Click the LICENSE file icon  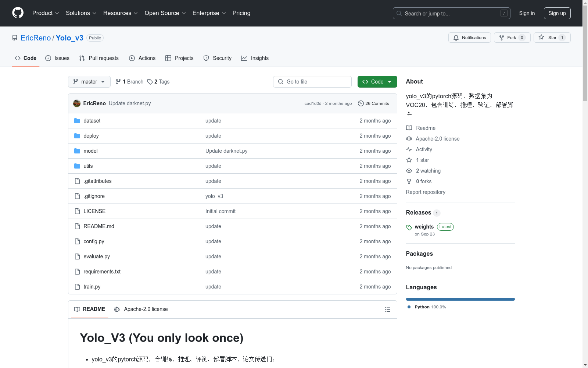pyautogui.click(x=77, y=211)
